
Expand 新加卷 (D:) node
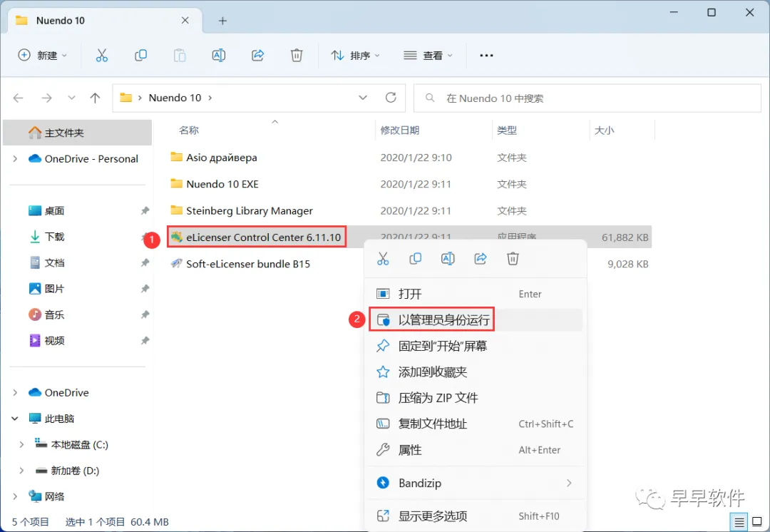coord(21,471)
